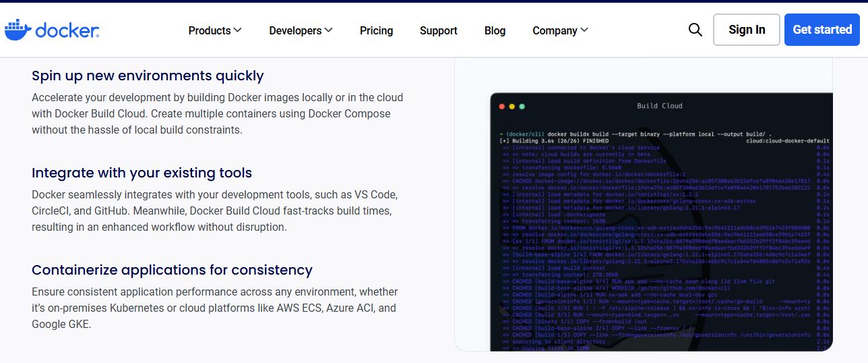Expand the Company dropdown menu
This screenshot has height=363, width=868.
pos(560,30)
